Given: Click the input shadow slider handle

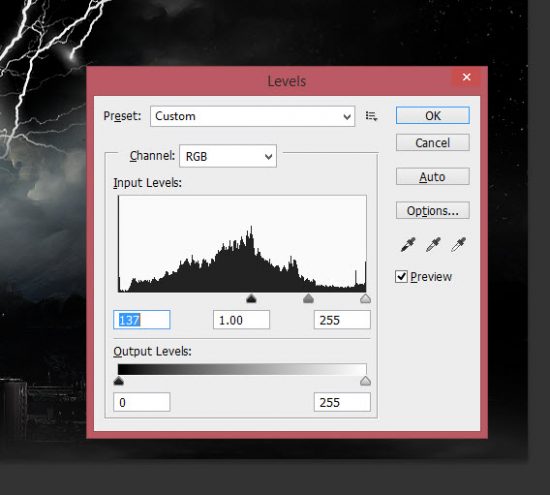Looking at the screenshot, I should pos(251,299).
